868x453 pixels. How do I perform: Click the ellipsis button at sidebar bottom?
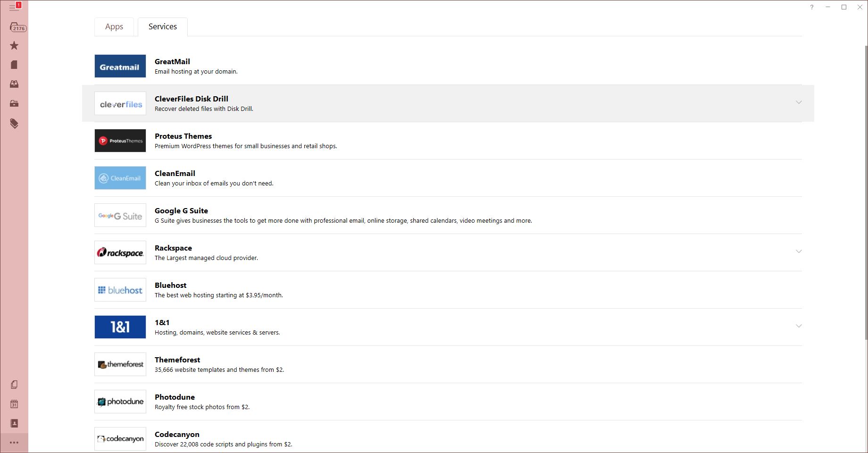pos(14,442)
